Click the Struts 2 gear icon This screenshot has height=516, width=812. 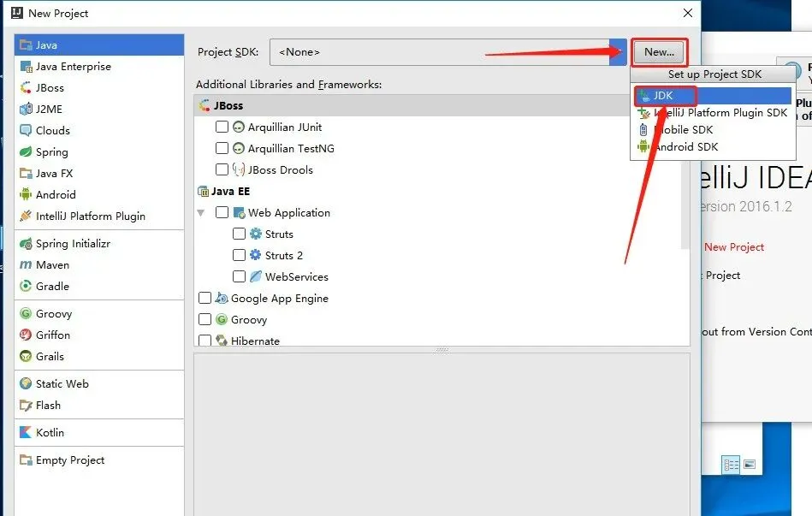(x=255, y=255)
